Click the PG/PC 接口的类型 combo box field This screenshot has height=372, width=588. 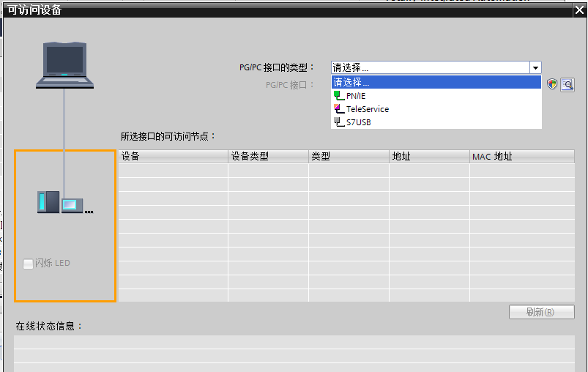(436, 68)
